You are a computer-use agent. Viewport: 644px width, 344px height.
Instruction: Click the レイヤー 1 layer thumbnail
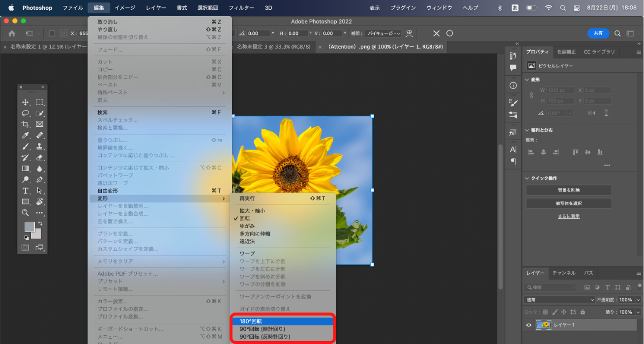[x=543, y=325]
